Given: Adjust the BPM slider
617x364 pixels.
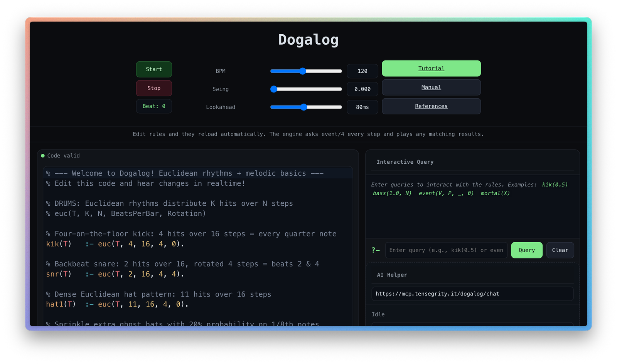Looking at the screenshot, I should coord(303,71).
